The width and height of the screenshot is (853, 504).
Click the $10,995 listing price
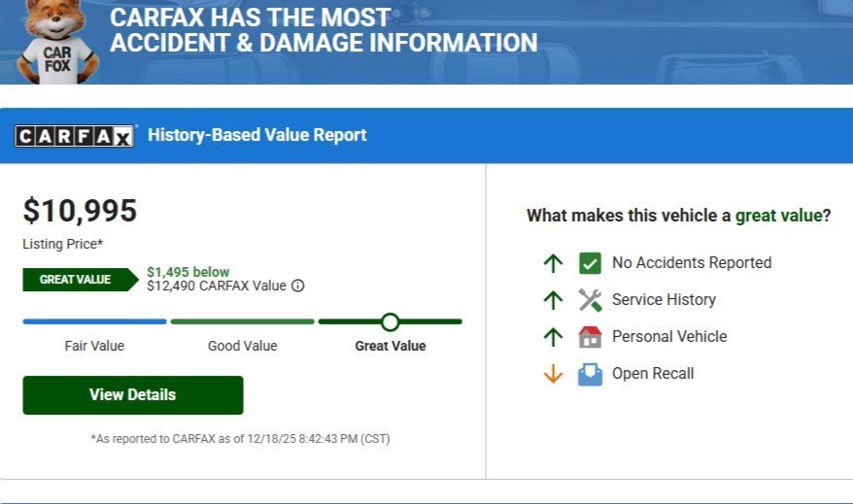tap(80, 211)
